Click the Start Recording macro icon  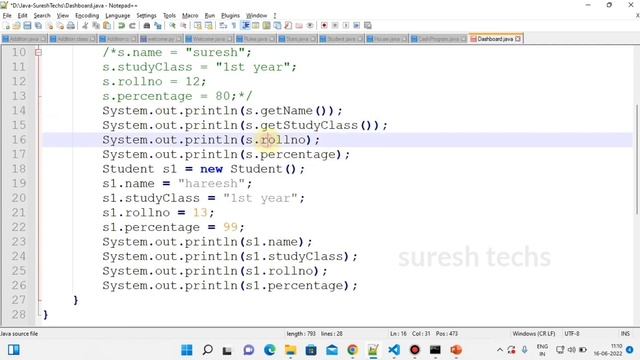[x=324, y=26]
